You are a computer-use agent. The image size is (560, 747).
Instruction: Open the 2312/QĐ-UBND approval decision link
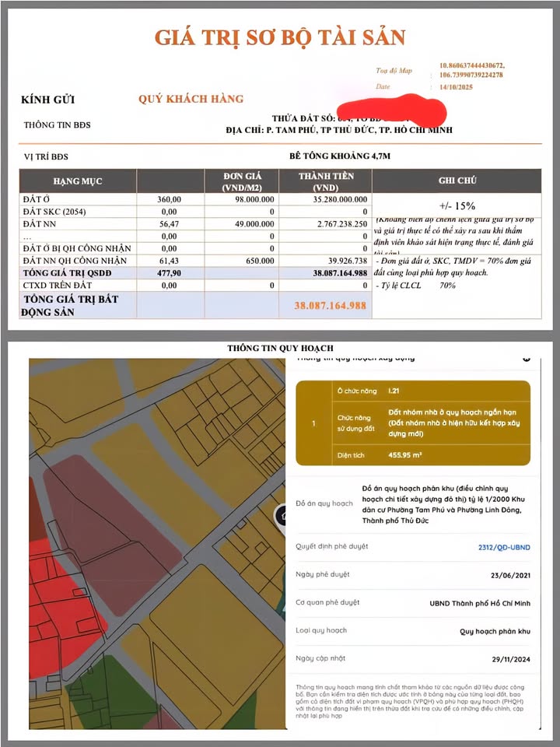pos(503,547)
